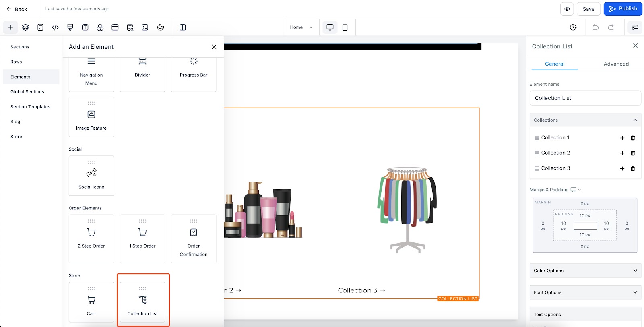The height and width of the screenshot is (327, 644).
Task: Click the plus add element icon
Action: 10,27
